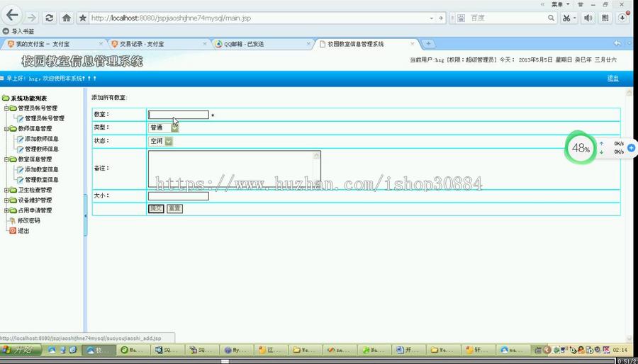638x364 pixels.
Task: Open 管理员帐号管理 child item in sidebar
Action: pyautogui.click(x=45, y=118)
